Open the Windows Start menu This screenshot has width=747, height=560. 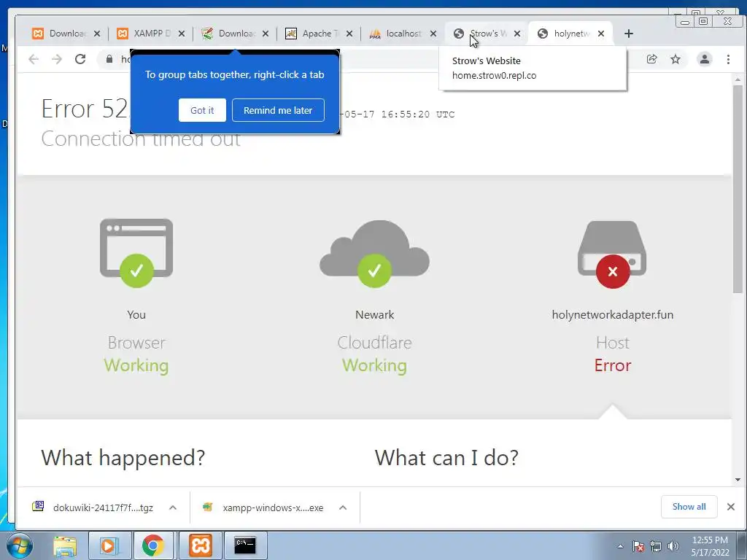pos(20,545)
